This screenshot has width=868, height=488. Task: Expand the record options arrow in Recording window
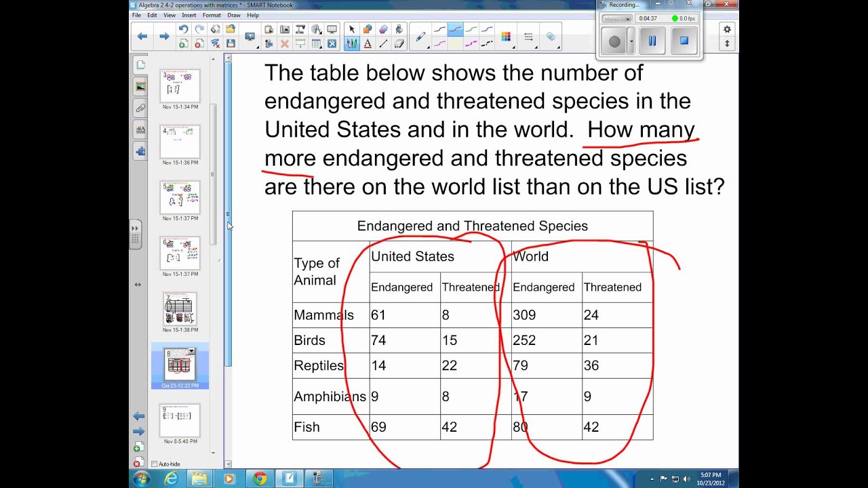[631, 41]
